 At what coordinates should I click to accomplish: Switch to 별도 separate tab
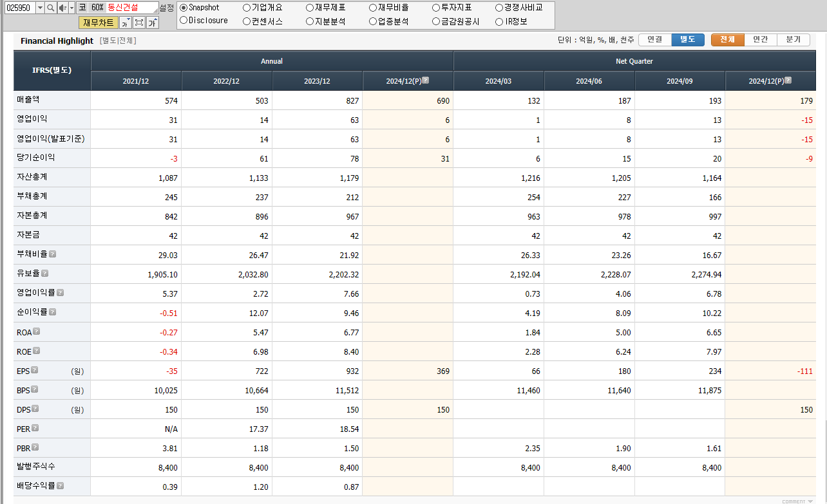tap(688, 39)
